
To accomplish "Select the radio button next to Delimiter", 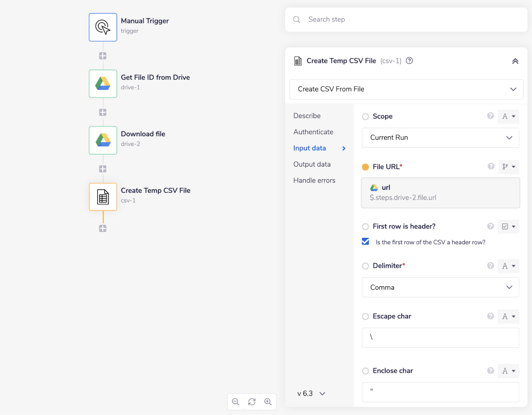I will 365,265.
